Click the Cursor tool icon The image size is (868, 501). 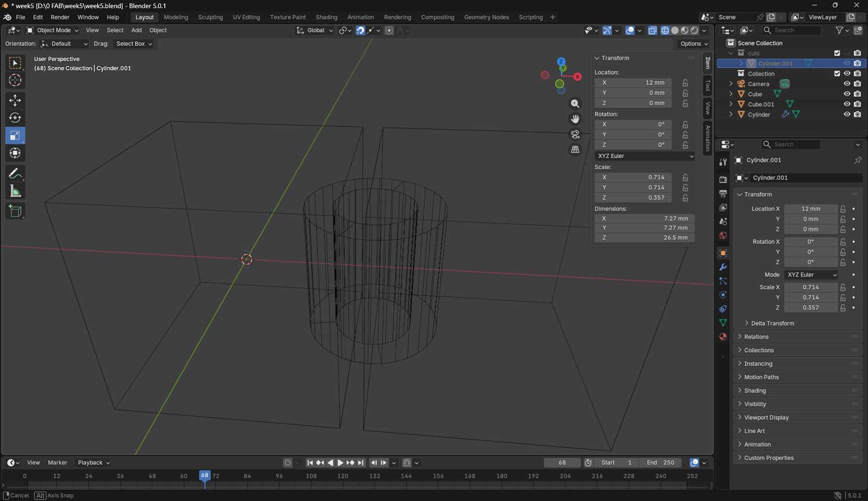15,80
